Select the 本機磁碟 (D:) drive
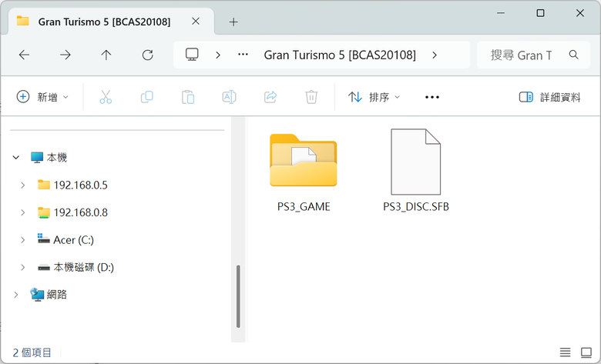 (76, 267)
